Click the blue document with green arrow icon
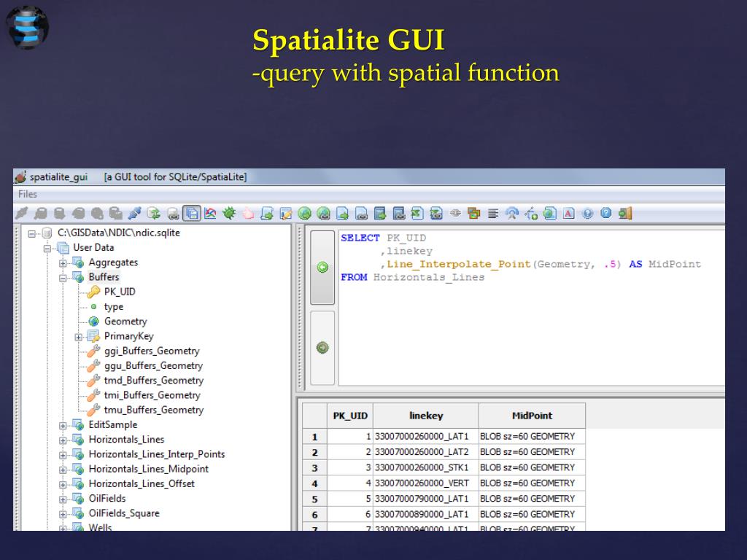Image resolution: width=747 pixels, height=560 pixels. pos(343,214)
